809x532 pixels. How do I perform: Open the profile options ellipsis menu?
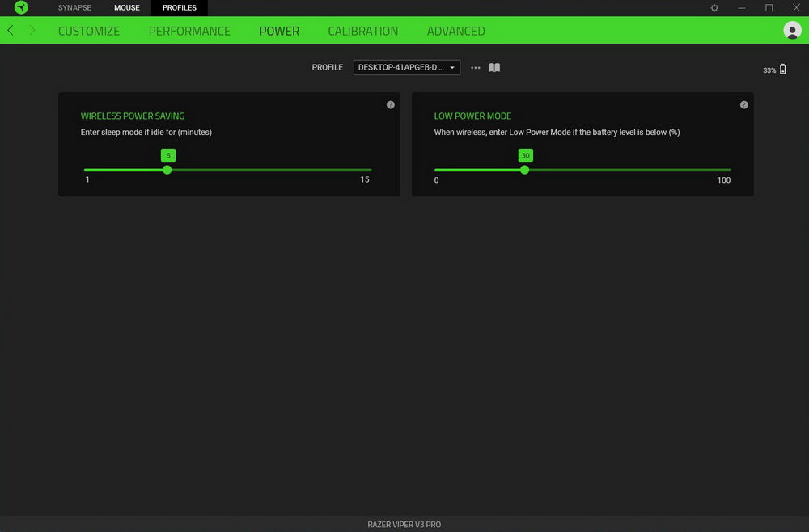coord(476,68)
